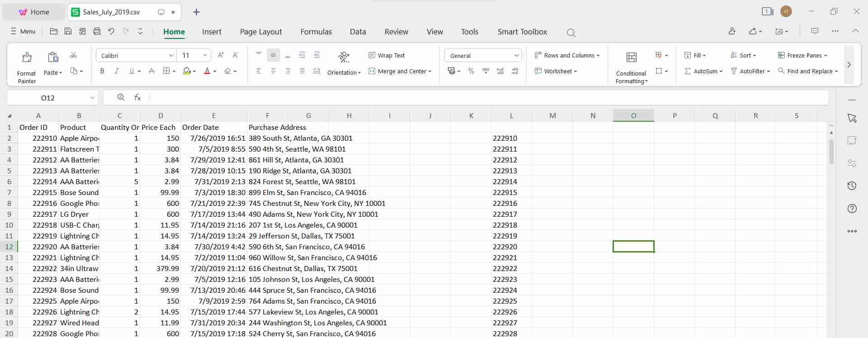Click the Conditional Formatting icon
Viewport: 868px width, 338px height.
click(632, 57)
